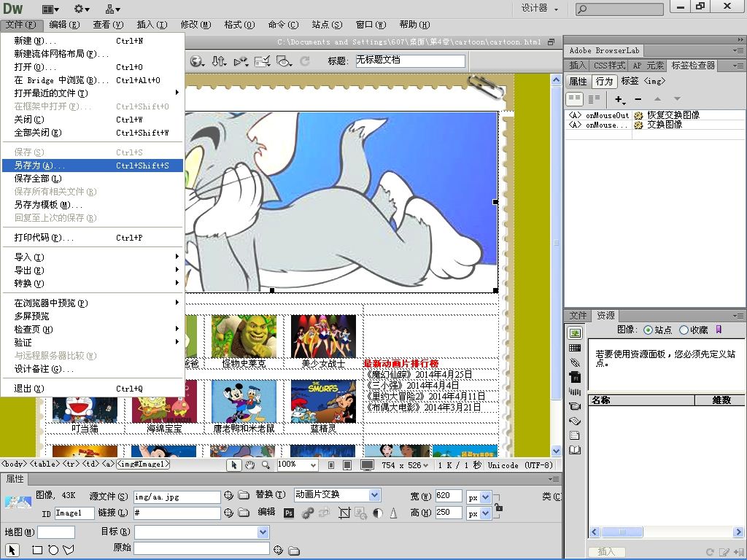This screenshot has width=747, height=560.
Task: Show Movies category in Assets panel
Action: click(x=575, y=406)
